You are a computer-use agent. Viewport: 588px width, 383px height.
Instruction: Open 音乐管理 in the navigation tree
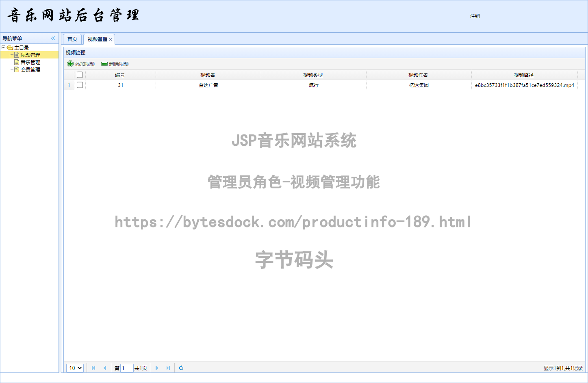30,62
